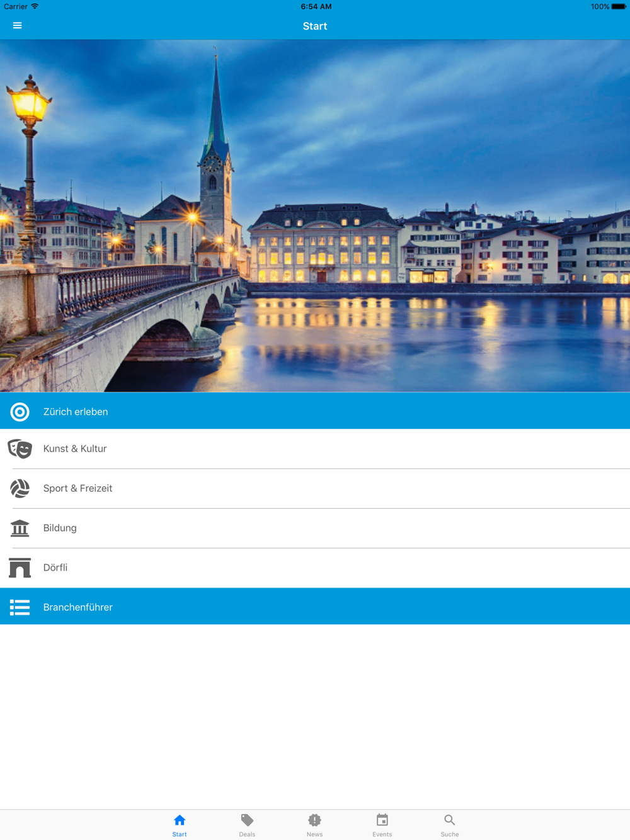Open the hamburger menu
The image size is (630, 840).
17,26
